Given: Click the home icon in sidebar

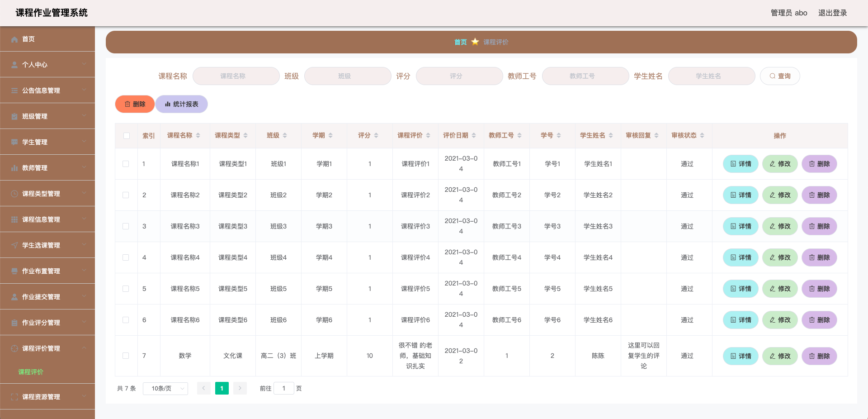Looking at the screenshot, I should [14, 39].
